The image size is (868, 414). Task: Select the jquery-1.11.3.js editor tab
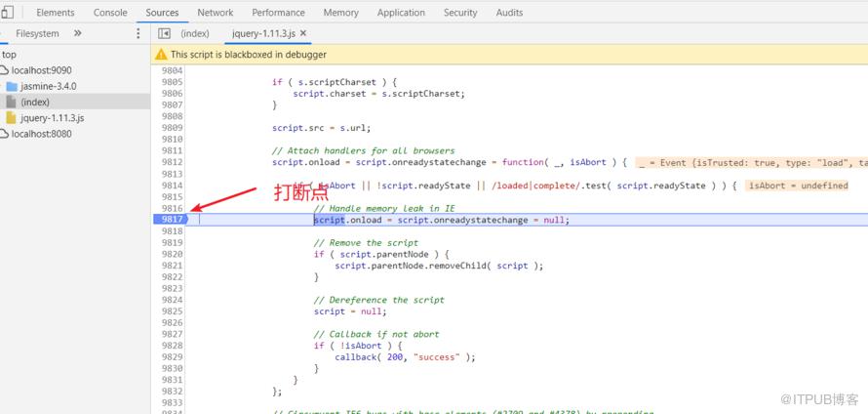[x=264, y=33]
